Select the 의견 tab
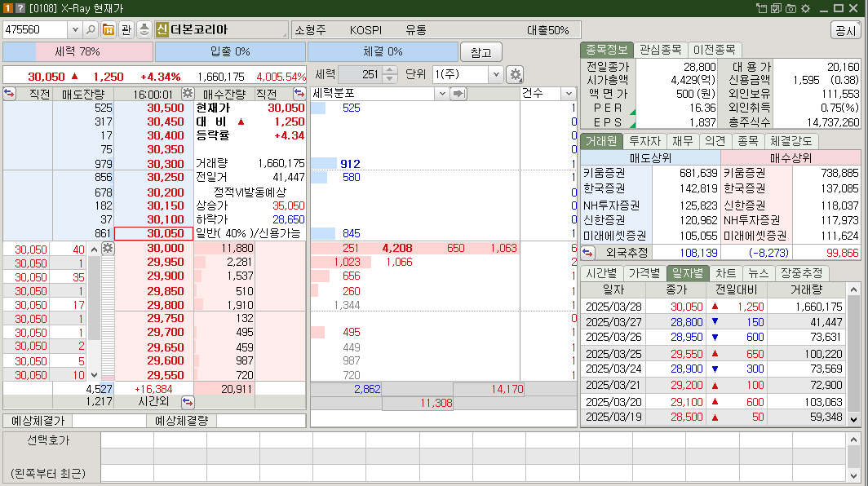Image resolution: width=868 pixels, height=486 pixels. coord(715,141)
